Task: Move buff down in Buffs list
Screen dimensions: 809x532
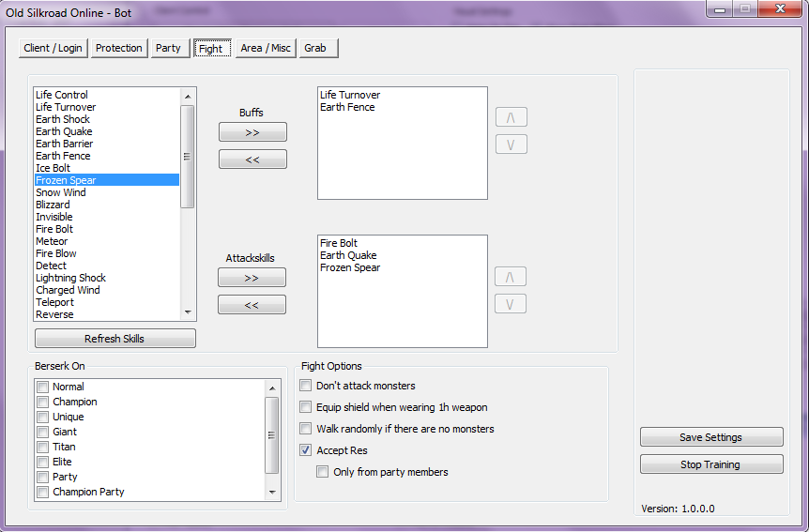Action: 511,144
